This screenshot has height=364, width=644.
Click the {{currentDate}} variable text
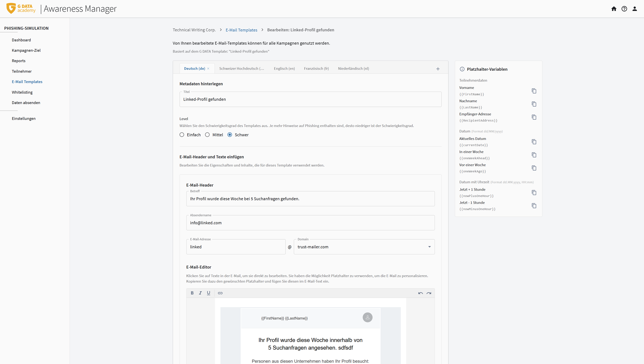click(x=474, y=145)
